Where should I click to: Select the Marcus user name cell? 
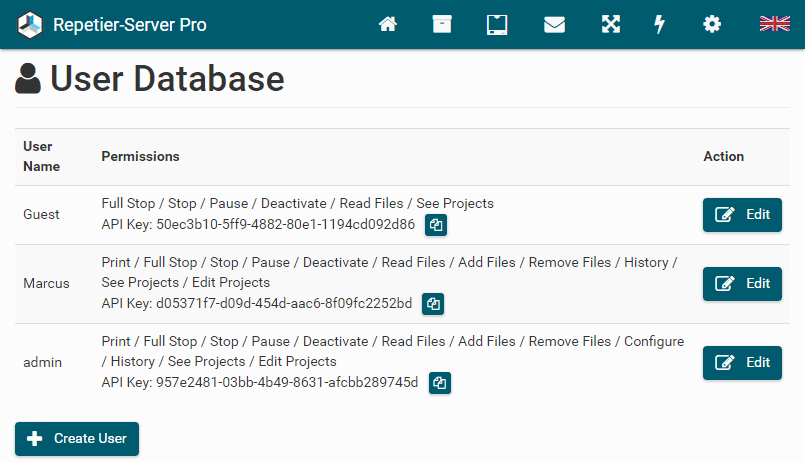46,283
